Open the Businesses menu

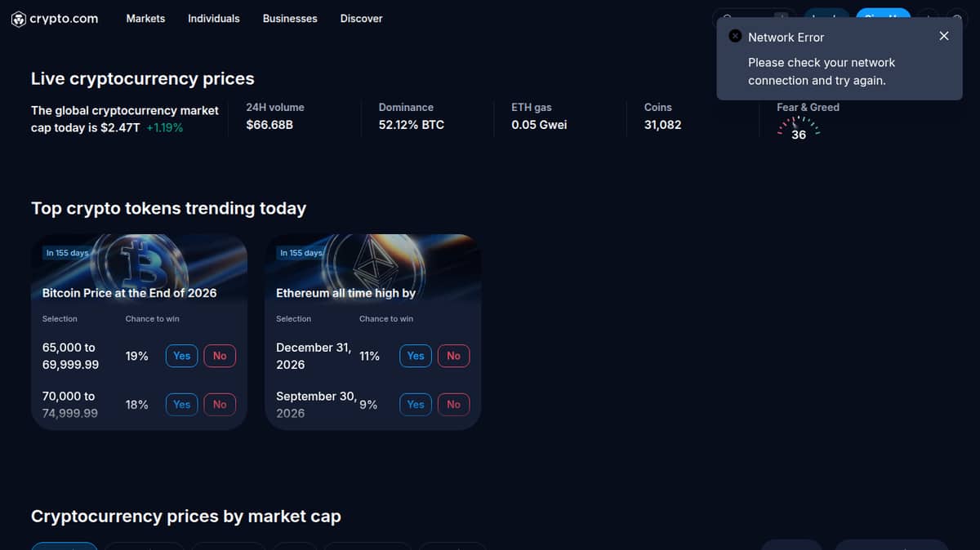[x=290, y=18]
